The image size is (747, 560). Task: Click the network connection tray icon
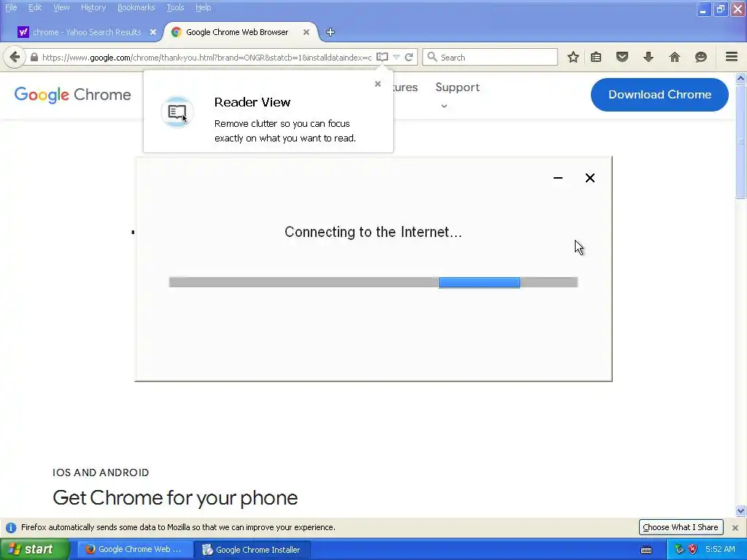[x=679, y=549]
